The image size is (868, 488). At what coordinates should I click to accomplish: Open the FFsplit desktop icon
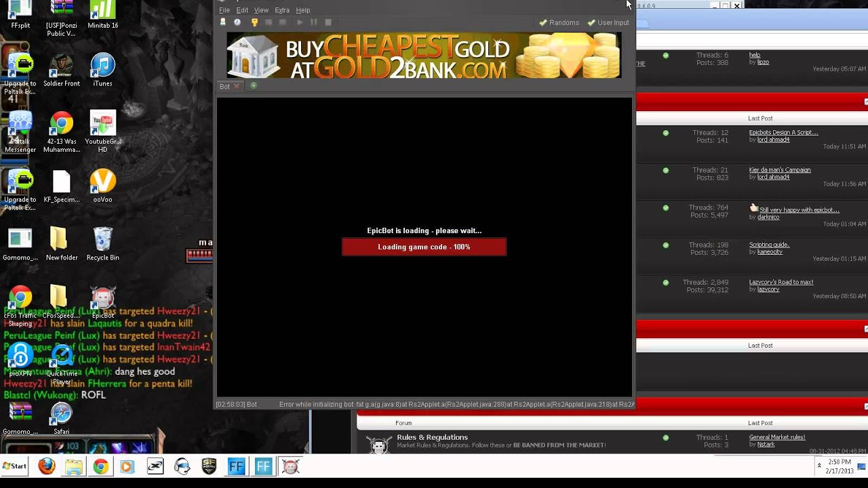point(20,15)
